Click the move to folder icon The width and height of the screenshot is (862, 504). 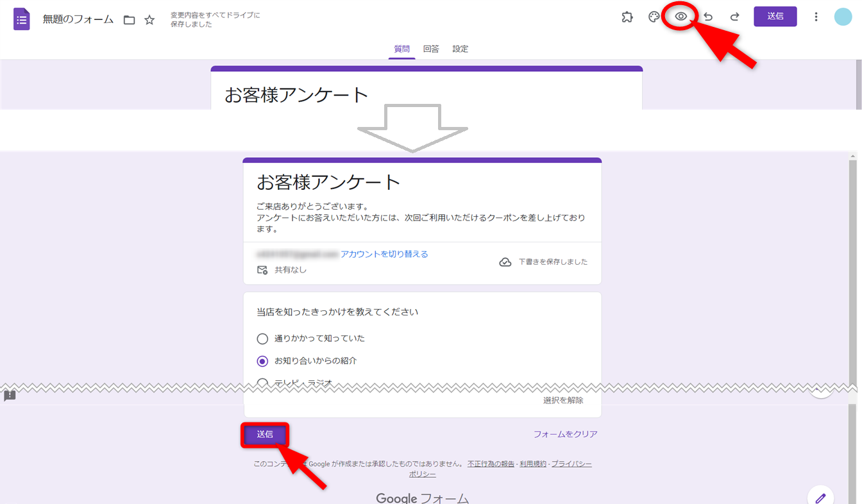click(129, 20)
